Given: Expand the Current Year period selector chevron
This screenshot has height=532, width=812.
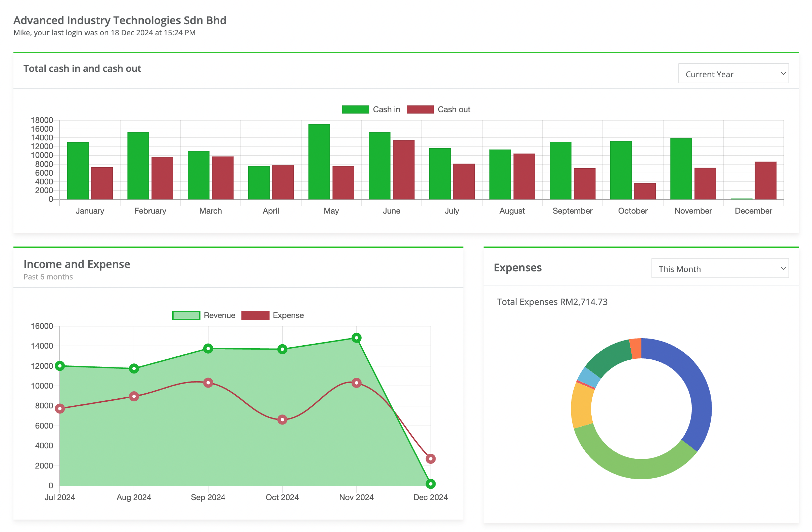Looking at the screenshot, I should click(x=783, y=73).
